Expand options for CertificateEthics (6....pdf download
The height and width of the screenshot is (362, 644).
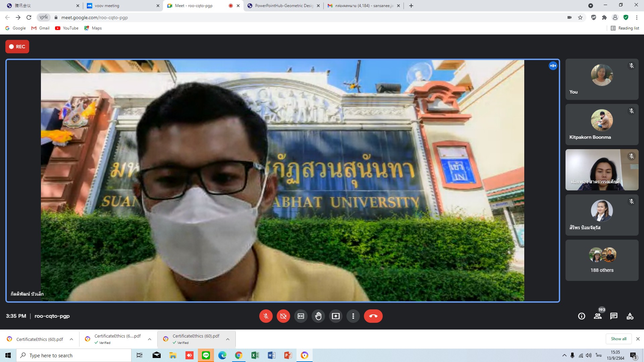tap(150, 339)
